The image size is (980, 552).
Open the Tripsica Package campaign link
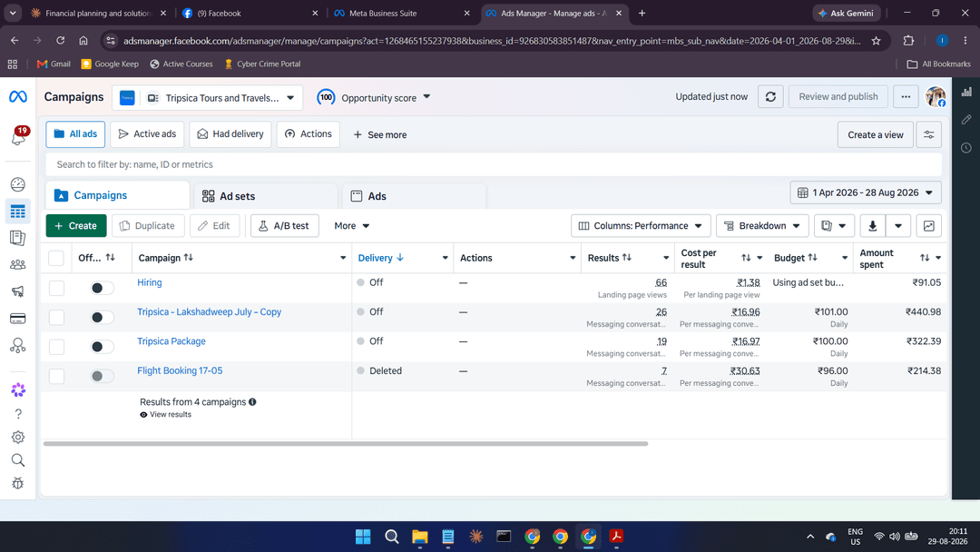point(171,341)
